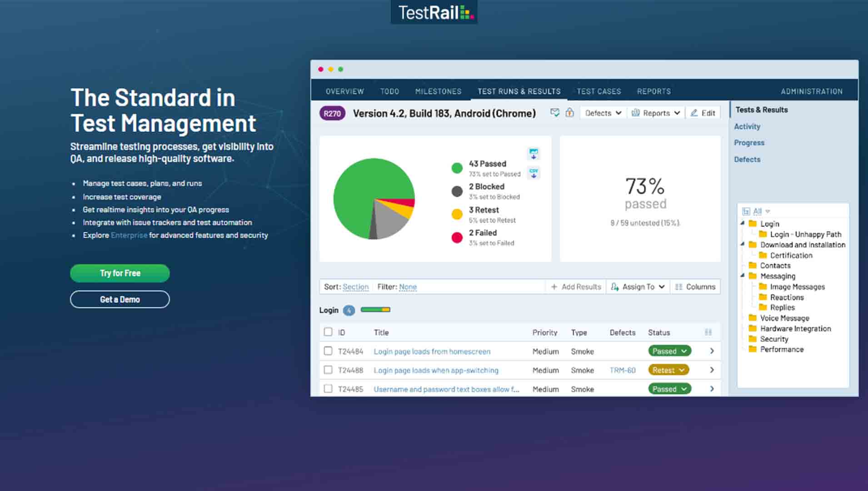The width and height of the screenshot is (868, 491).
Task: Check the box for test T24485
Action: click(x=328, y=389)
